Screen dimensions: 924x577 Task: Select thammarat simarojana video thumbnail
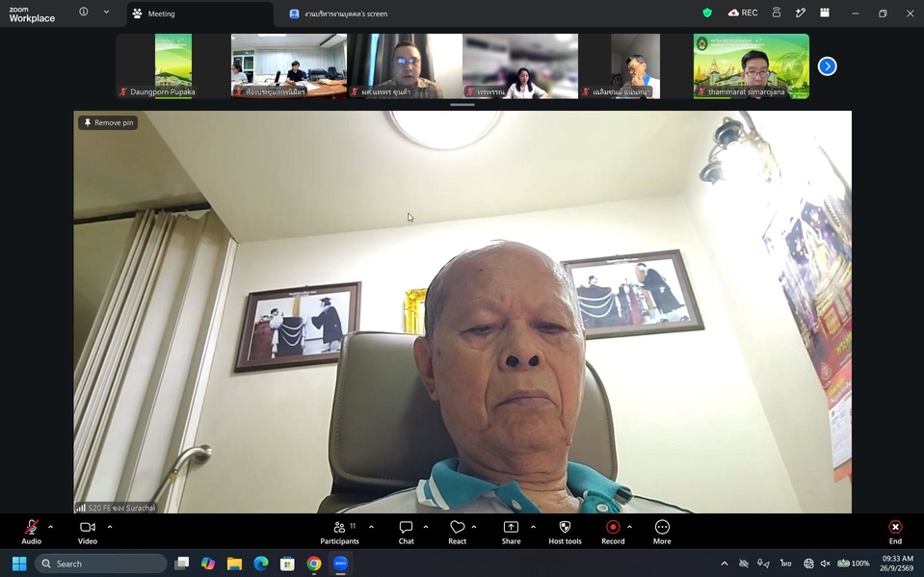point(752,66)
